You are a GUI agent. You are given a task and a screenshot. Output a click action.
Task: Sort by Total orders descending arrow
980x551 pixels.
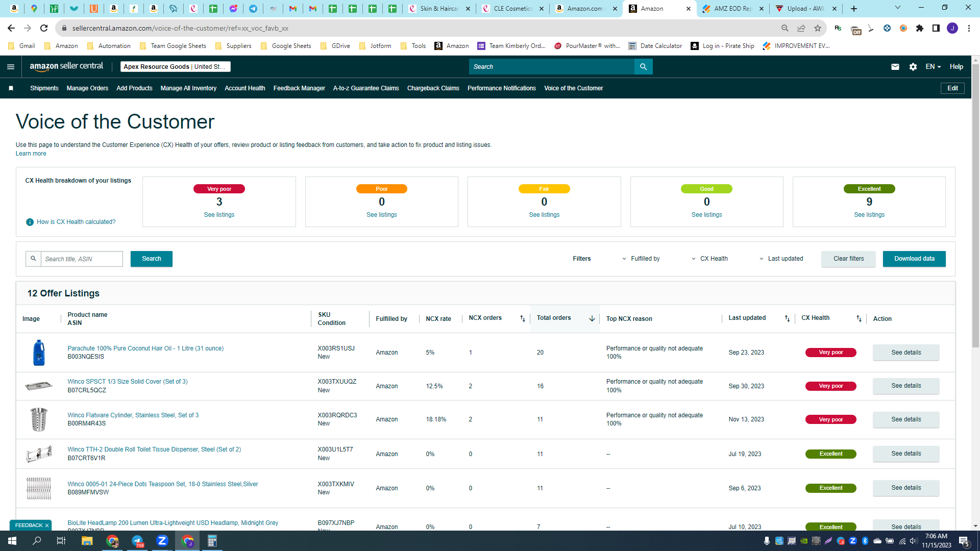(x=592, y=318)
